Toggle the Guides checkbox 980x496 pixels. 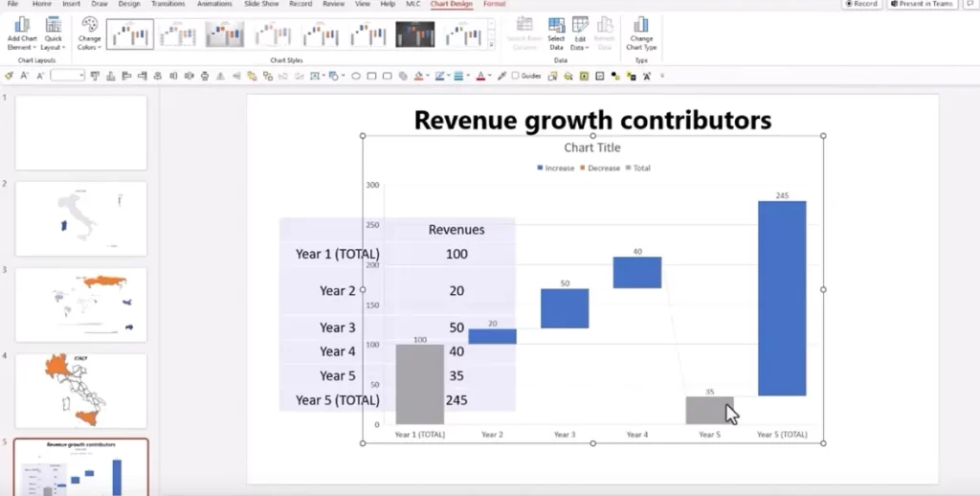click(x=515, y=76)
